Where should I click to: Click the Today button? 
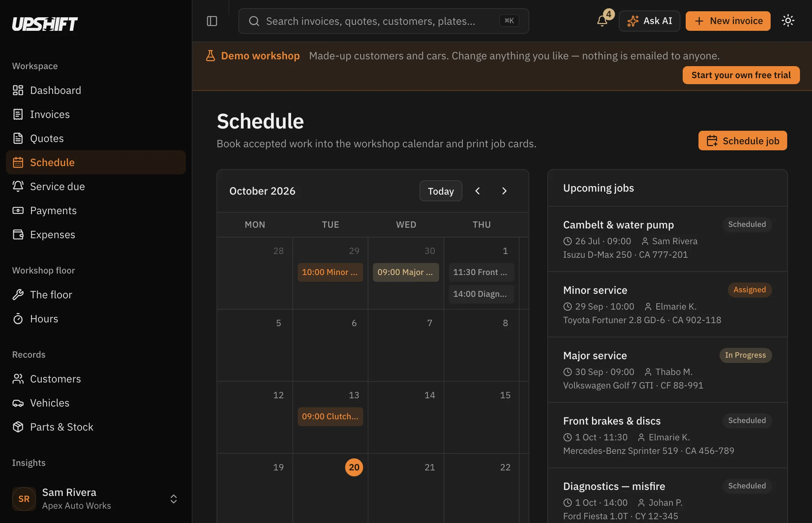click(x=441, y=191)
